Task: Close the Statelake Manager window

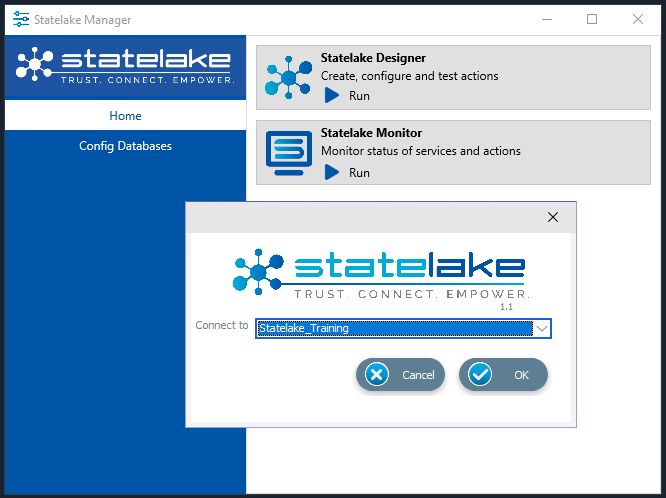Action: tap(638, 19)
